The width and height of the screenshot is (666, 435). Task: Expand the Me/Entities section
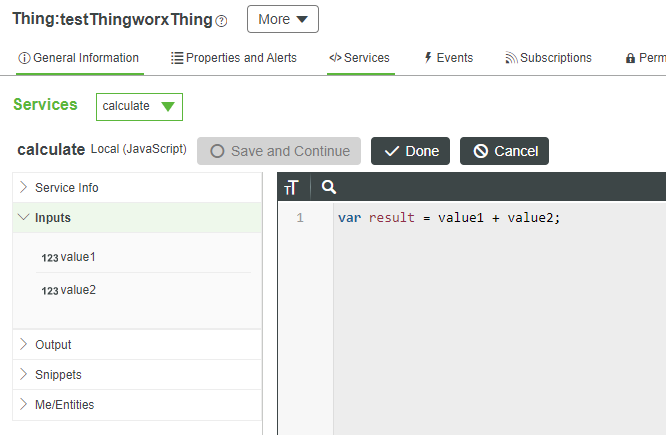tap(137, 404)
